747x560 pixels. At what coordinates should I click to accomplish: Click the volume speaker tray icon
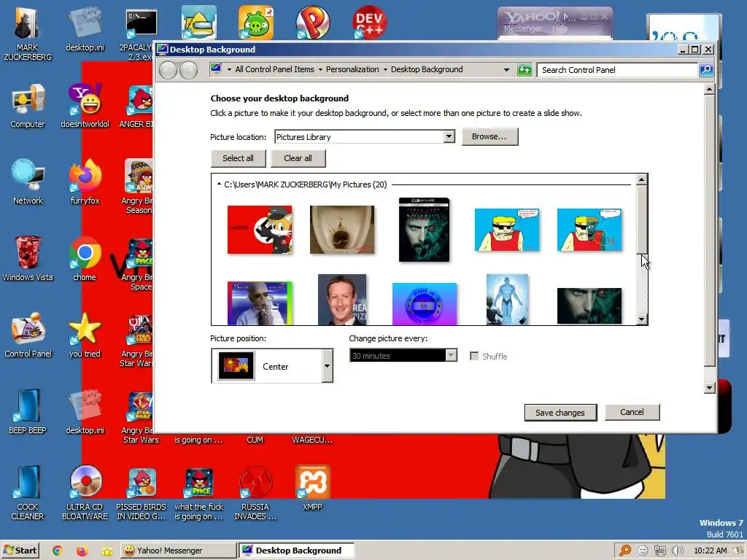tap(677, 551)
